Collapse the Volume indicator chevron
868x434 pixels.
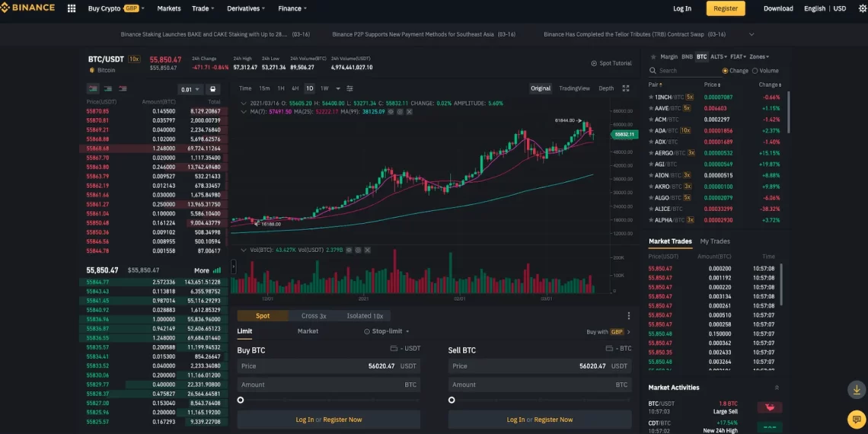click(244, 251)
